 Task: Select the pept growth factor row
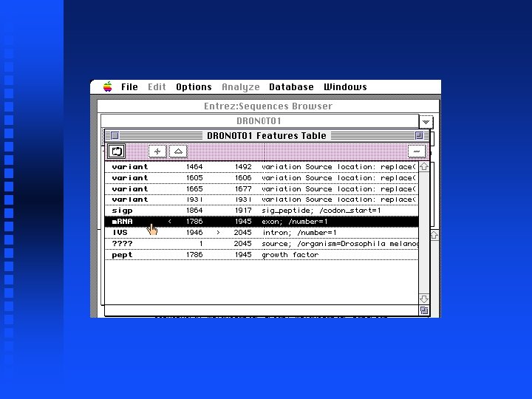tap(262, 255)
